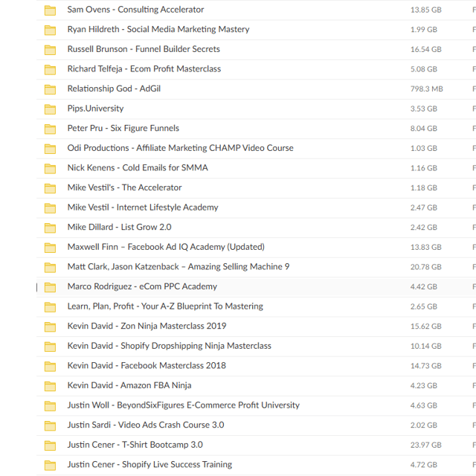Screen dimensions: 476x476
Task: Select the folder icon for Justin Woll BeyondSixFigures
Action: (x=50, y=406)
